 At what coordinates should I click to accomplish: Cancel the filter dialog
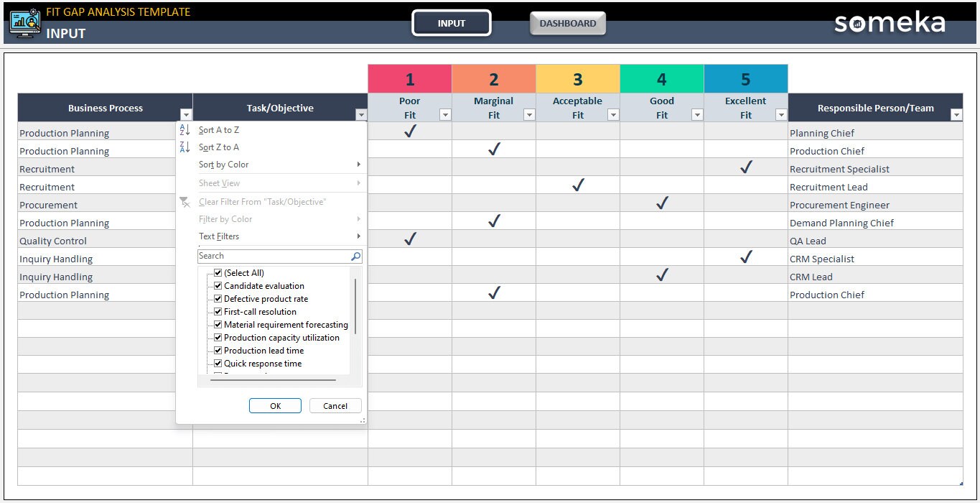click(335, 406)
